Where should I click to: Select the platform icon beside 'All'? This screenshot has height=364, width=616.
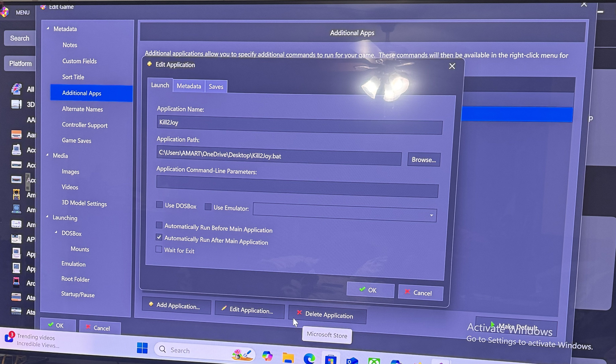click(x=16, y=89)
